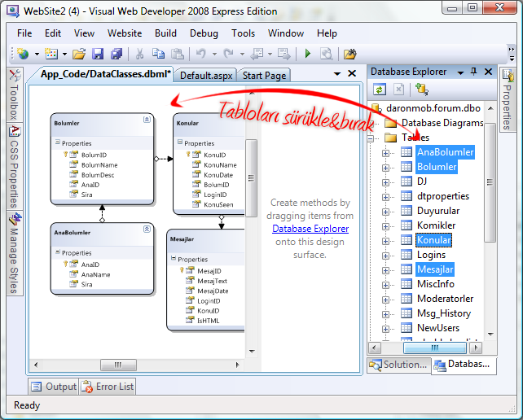The height and width of the screenshot is (420, 523).
Task: Switch to the Default.aspx tab
Action: [x=206, y=75]
